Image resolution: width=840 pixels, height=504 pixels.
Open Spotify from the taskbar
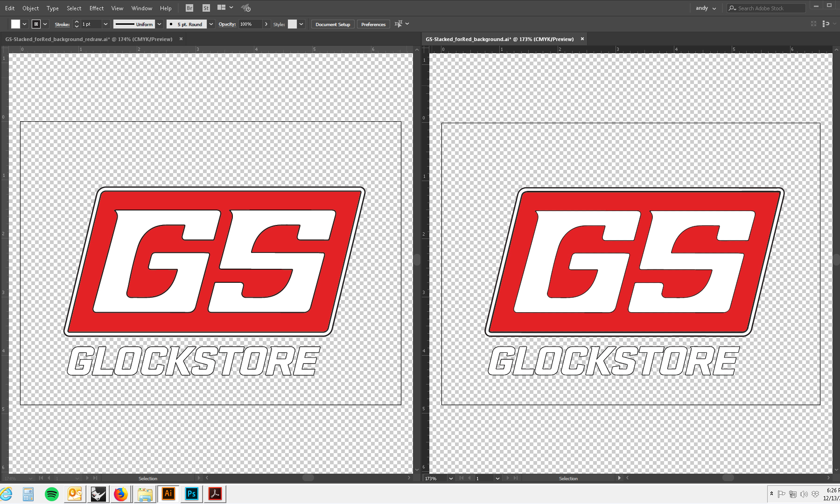click(x=52, y=494)
